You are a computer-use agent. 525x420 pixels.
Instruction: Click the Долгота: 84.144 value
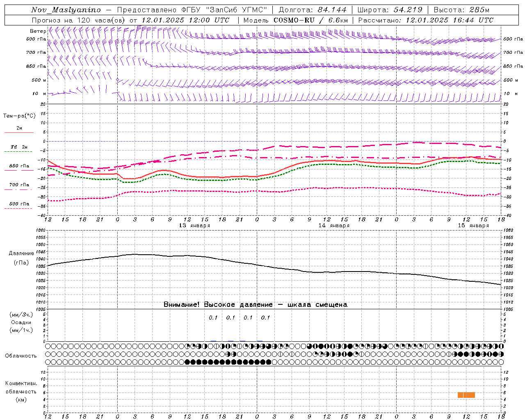point(313,10)
